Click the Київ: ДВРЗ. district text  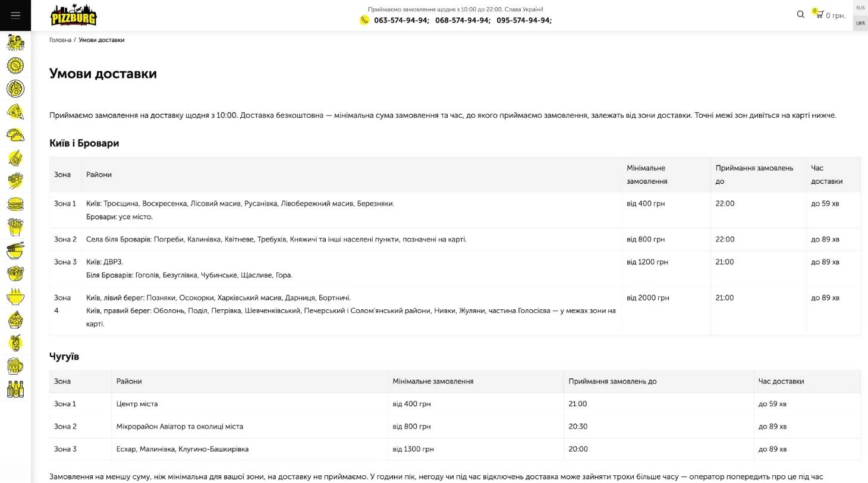[105, 262]
